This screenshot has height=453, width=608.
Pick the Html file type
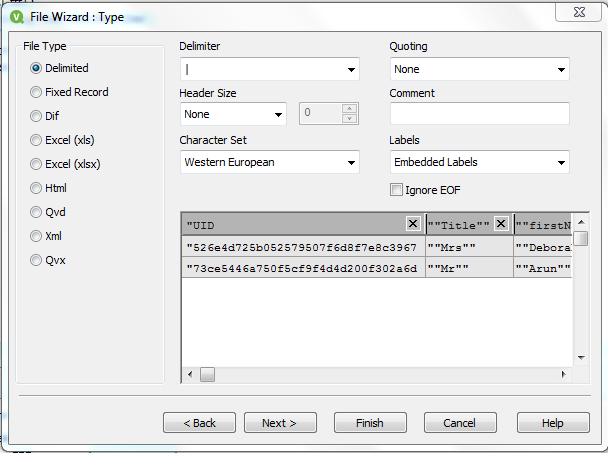(x=36, y=188)
